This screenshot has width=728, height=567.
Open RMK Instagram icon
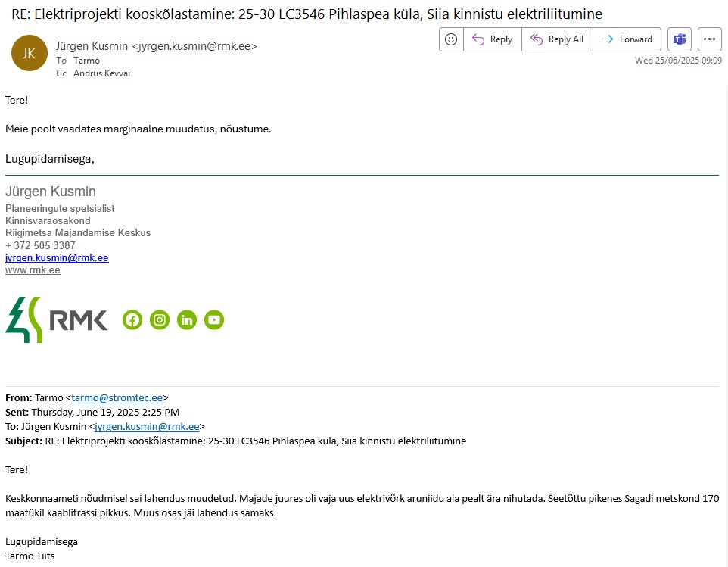pos(160,320)
